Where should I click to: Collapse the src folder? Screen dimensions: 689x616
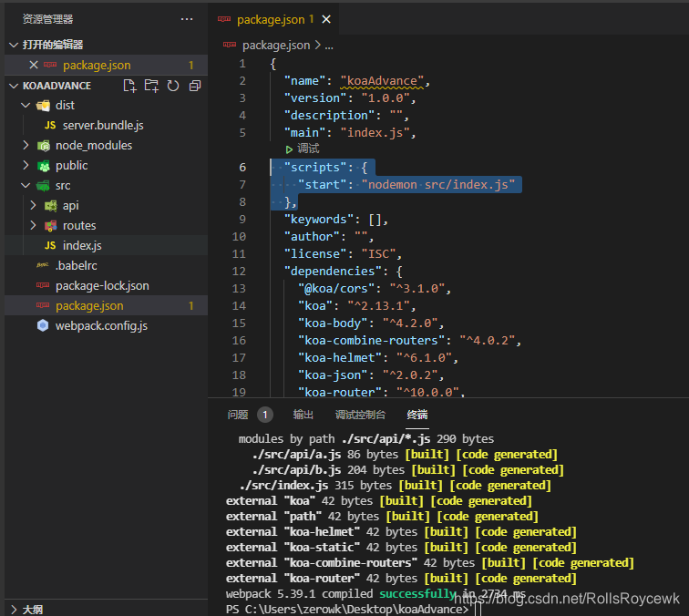(x=26, y=185)
